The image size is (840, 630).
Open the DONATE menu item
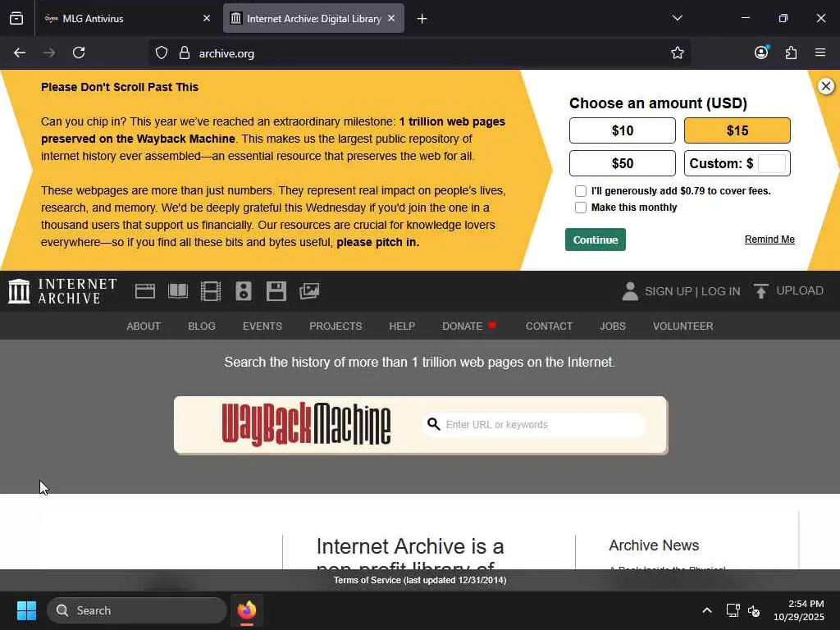468,326
